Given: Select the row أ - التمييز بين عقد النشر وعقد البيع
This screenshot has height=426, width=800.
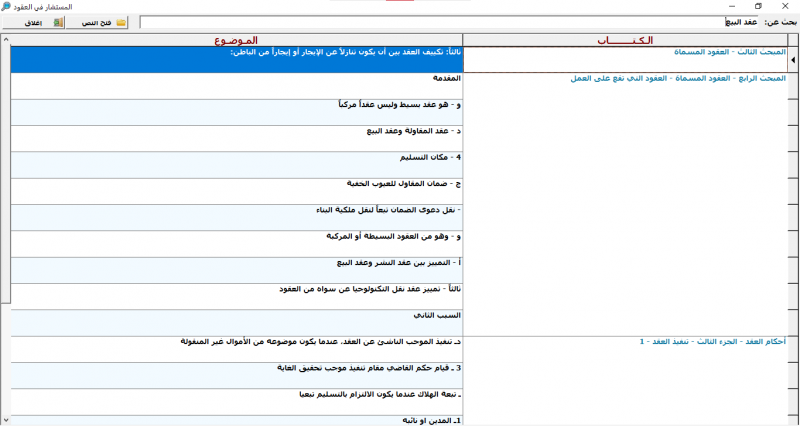Looking at the screenshot, I should point(237,270).
